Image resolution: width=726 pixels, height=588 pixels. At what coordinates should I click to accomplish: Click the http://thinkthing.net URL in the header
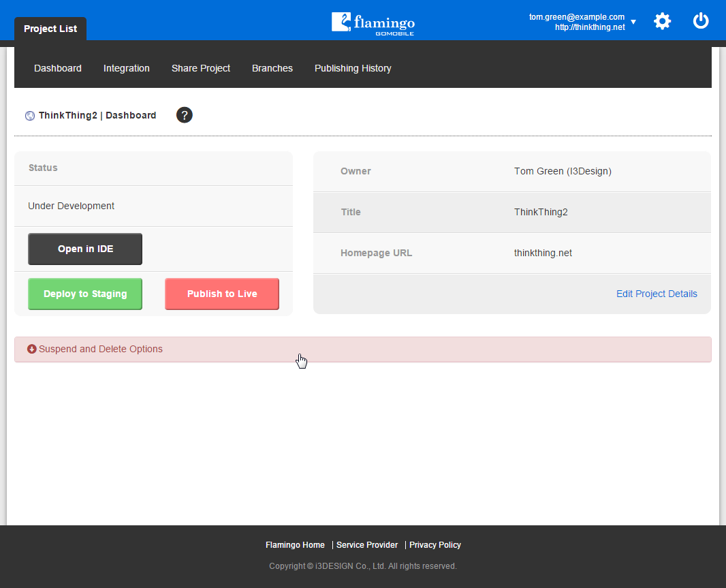tap(590, 27)
